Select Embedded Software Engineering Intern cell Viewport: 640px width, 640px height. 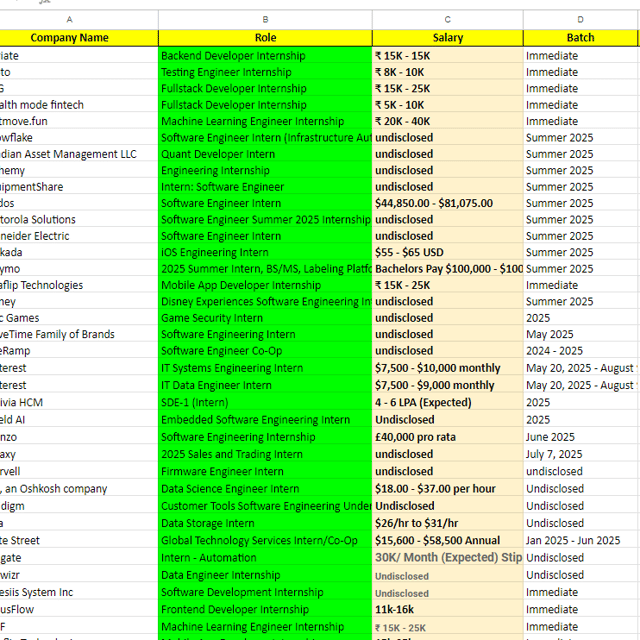pos(265,420)
